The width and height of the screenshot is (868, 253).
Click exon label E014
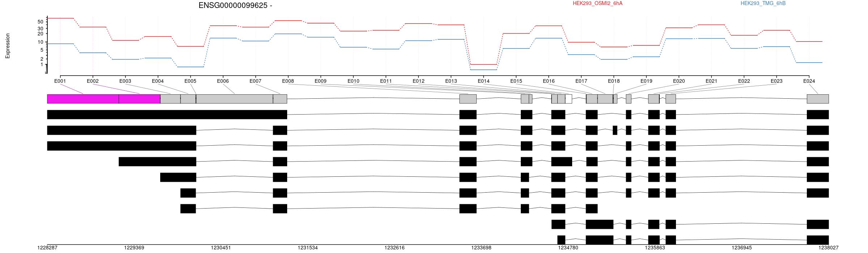(x=484, y=81)
